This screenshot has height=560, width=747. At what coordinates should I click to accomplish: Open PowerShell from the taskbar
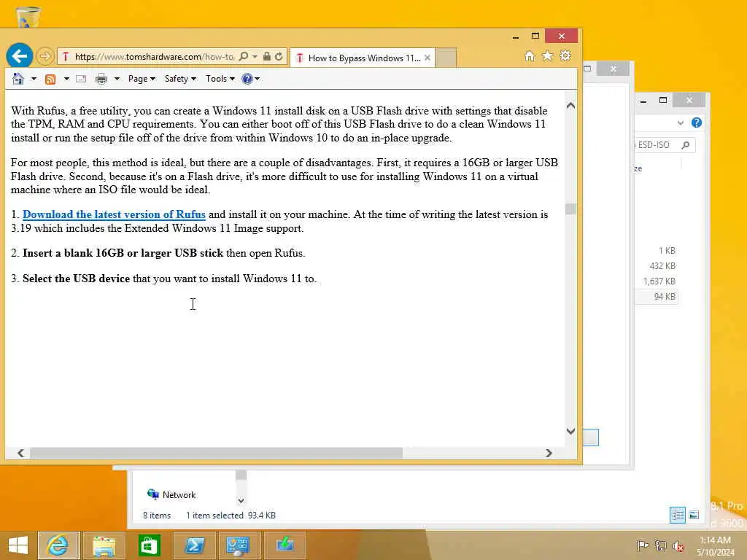(x=194, y=545)
